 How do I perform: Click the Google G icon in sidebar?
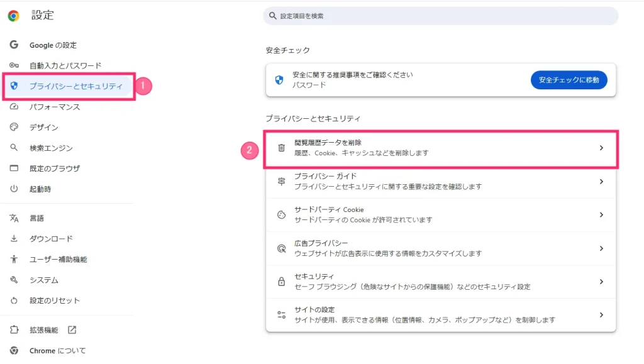(x=14, y=44)
